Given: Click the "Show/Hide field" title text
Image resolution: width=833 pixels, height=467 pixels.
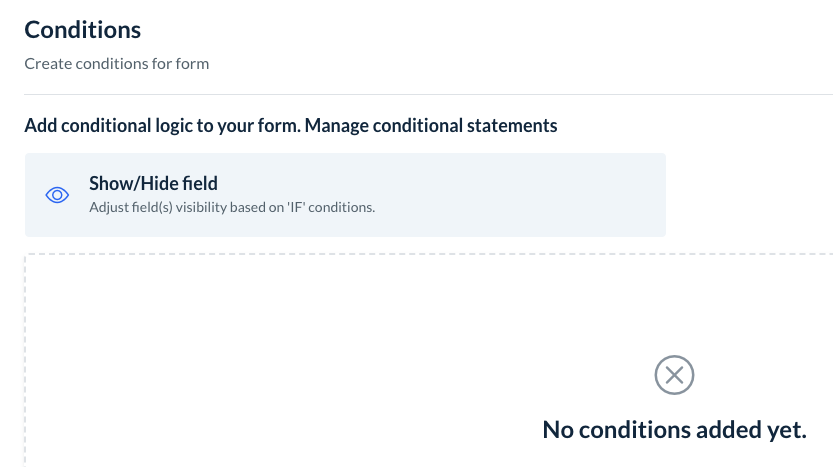Looking at the screenshot, I should click(153, 183).
